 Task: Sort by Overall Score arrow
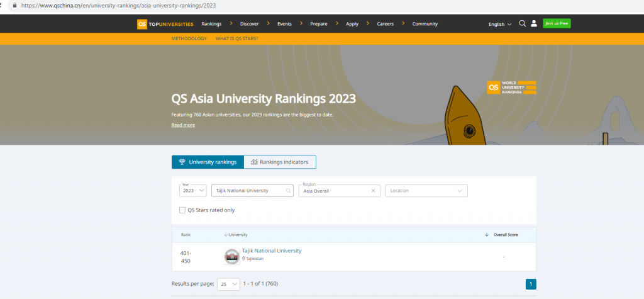(x=487, y=235)
